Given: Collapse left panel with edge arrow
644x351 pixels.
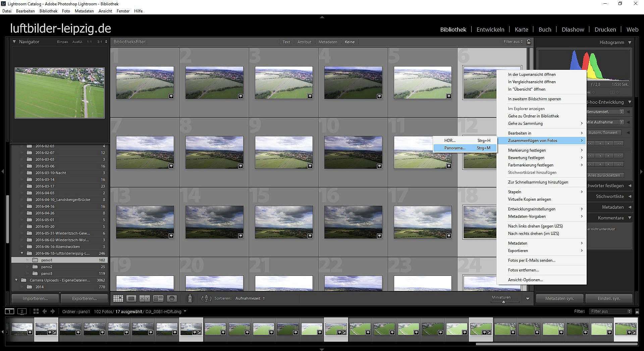Looking at the screenshot, I should click(3, 171).
